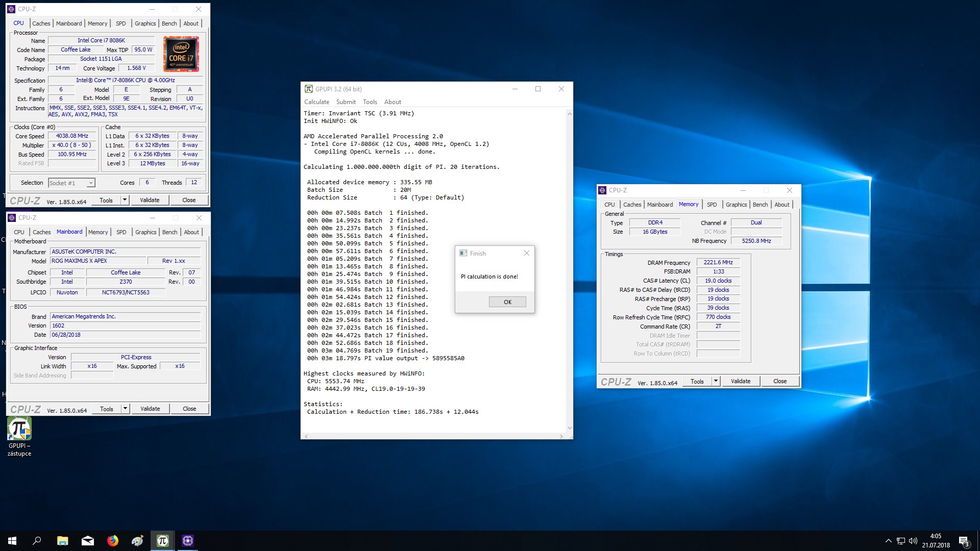Open File Explorer from the taskbar

coord(62,541)
